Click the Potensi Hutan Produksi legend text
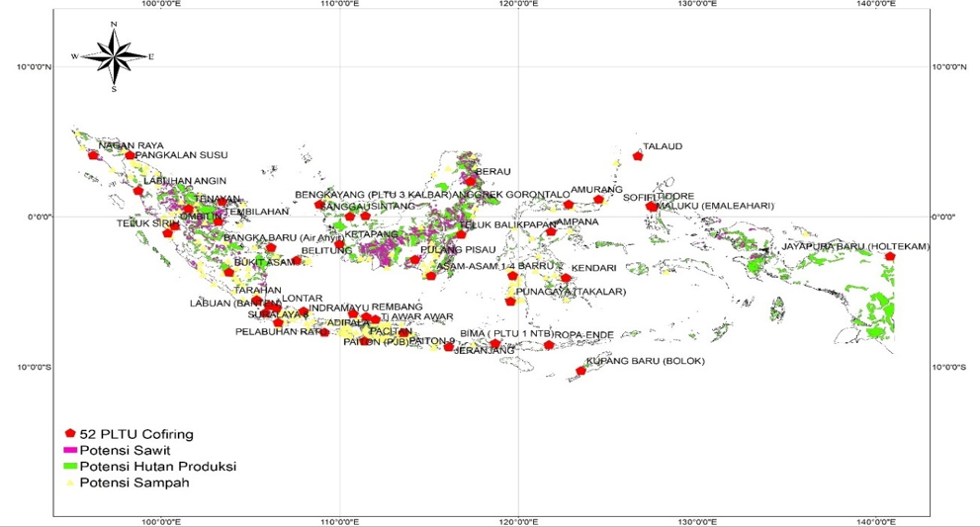This screenshot has height=527, width=980. [156, 466]
